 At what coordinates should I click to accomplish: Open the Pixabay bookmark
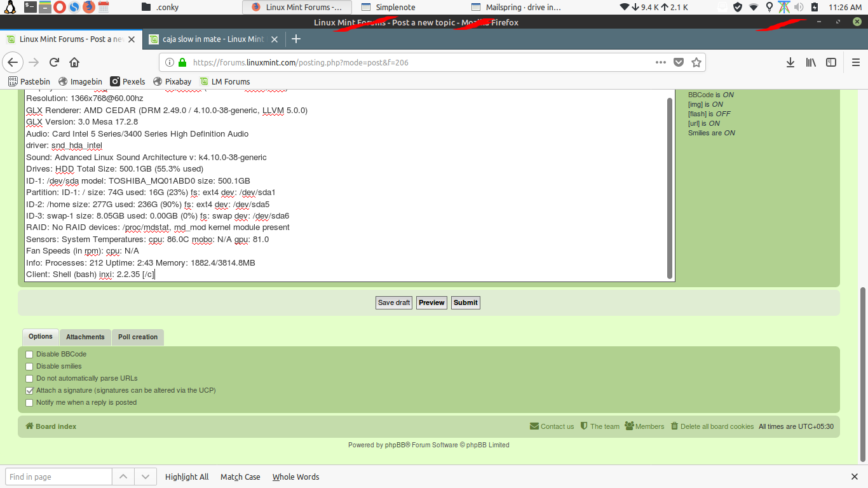pos(172,81)
